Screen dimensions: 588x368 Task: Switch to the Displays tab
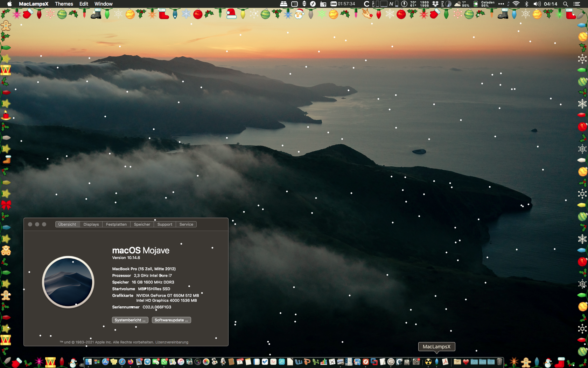tap(91, 224)
